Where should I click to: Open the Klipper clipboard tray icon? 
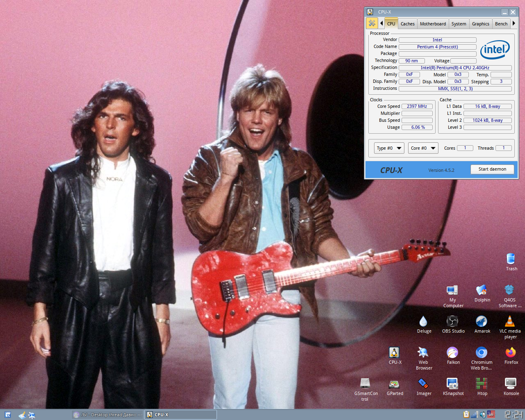click(x=466, y=415)
